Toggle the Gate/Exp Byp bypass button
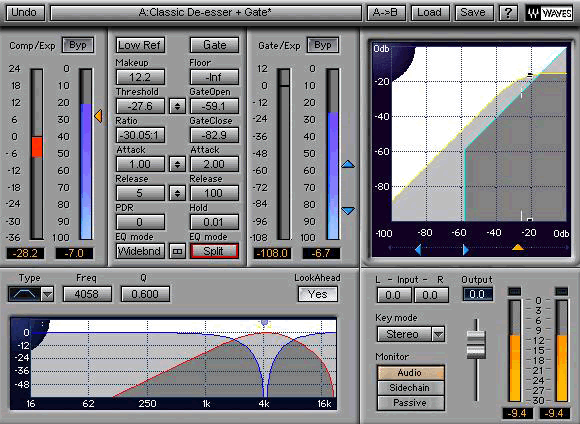The image size is (580, 424). pyautogui.click(x=323, y=45)
